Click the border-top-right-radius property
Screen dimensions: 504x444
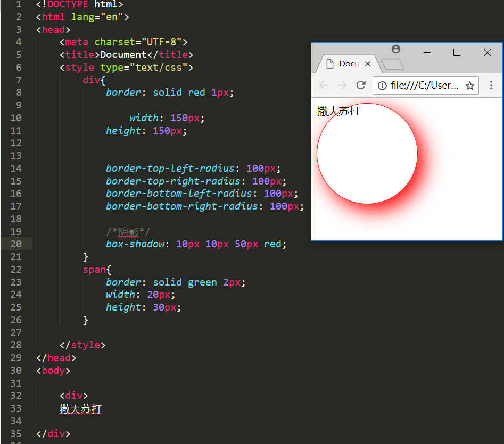[x=173, y=181]
